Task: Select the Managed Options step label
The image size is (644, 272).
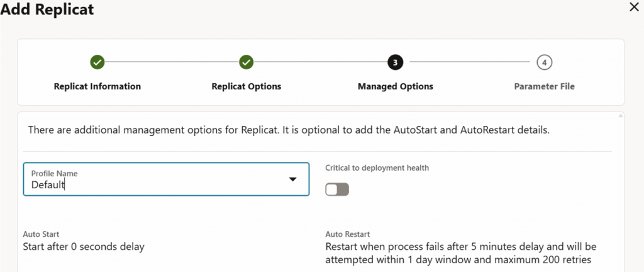Action: (395, 86)
